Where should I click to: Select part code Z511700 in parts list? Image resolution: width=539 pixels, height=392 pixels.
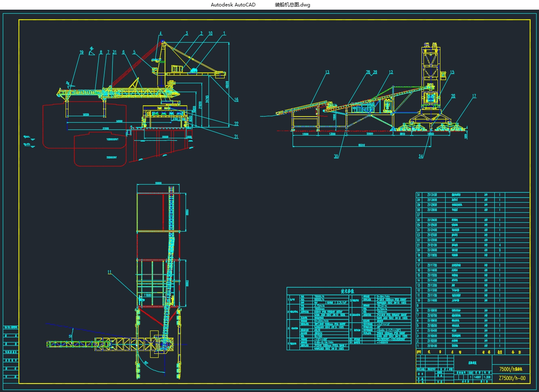(x=432, y=265)
